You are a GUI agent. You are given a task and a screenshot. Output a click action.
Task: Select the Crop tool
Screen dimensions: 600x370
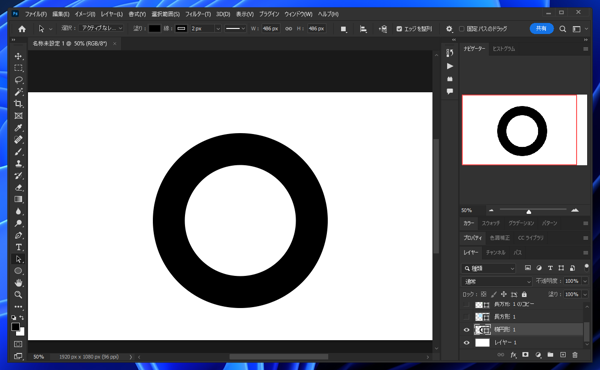[18, 104]
